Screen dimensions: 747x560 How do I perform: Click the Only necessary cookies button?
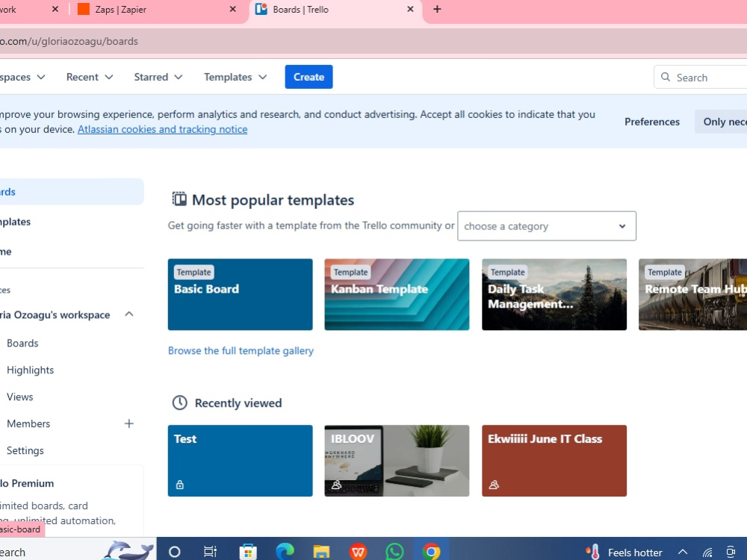tap(721, 122)
